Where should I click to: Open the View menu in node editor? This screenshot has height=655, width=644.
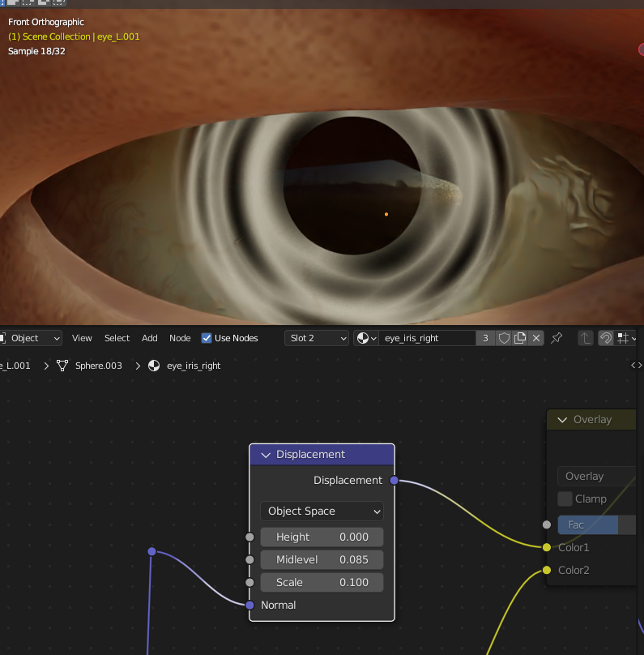click(82, 338)
